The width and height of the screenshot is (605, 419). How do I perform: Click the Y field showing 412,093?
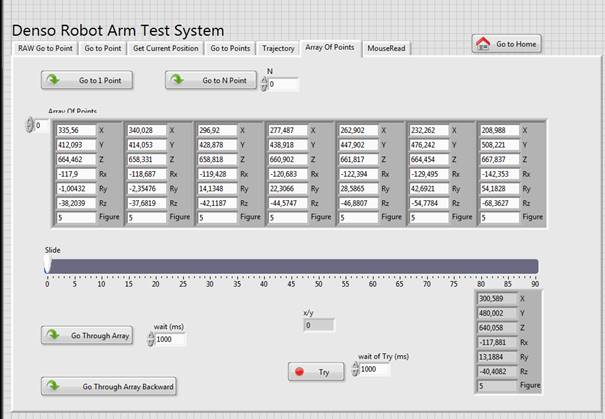tap(76, 145)
